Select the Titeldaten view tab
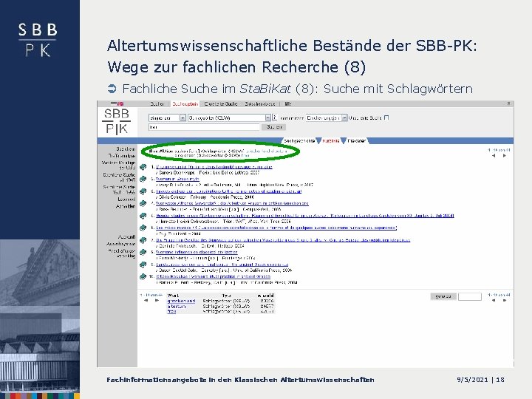Screen dimensions: 532x399 [x=357, y=140]
